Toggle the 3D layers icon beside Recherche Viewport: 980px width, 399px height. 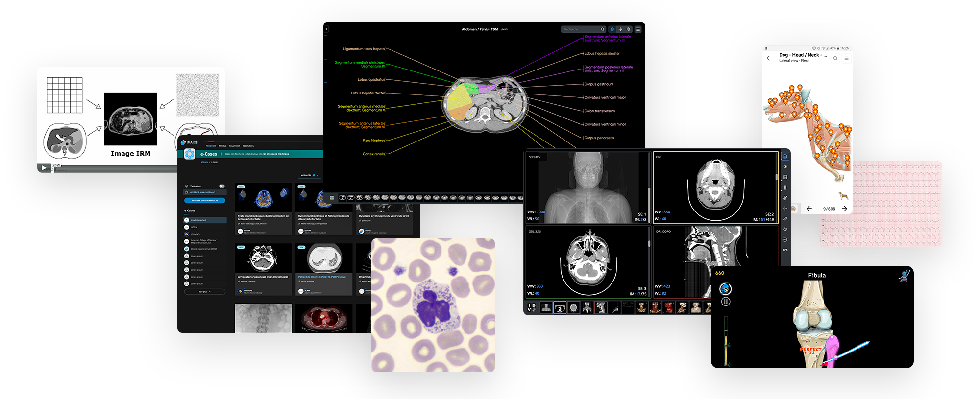pyautogui.click(x=612, y=29)
